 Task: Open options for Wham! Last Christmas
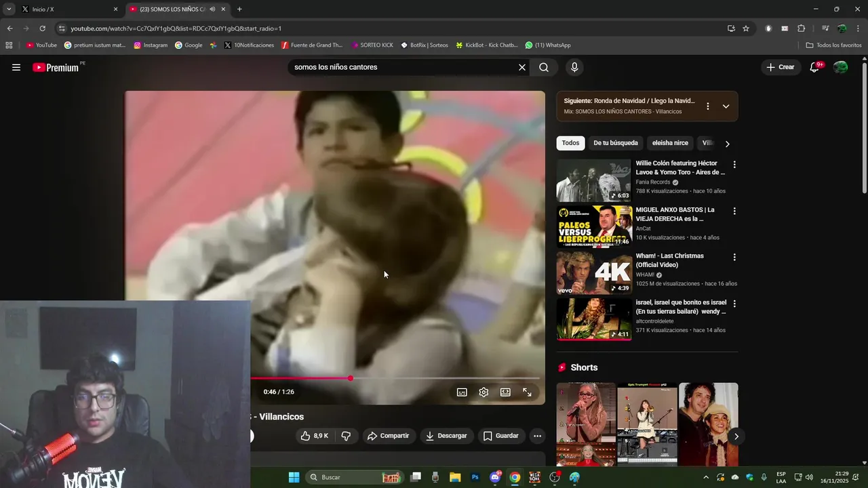click(734, 258)
